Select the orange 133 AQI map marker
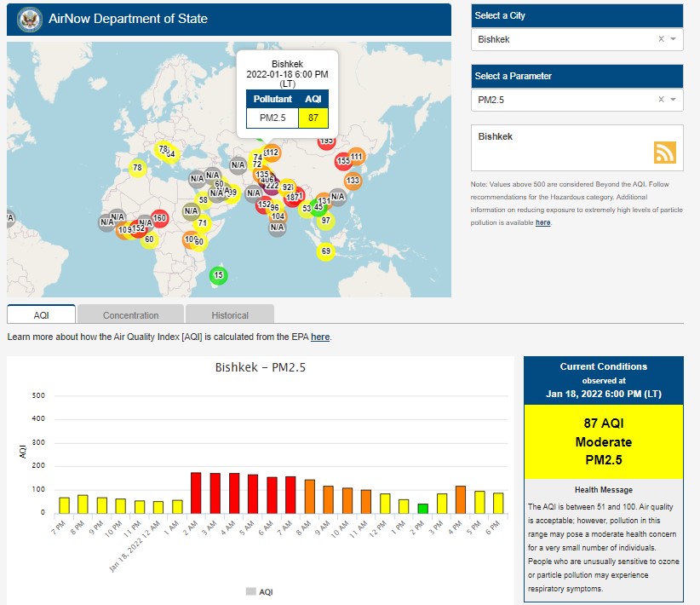The image size is (700, 605). point(353,181)
